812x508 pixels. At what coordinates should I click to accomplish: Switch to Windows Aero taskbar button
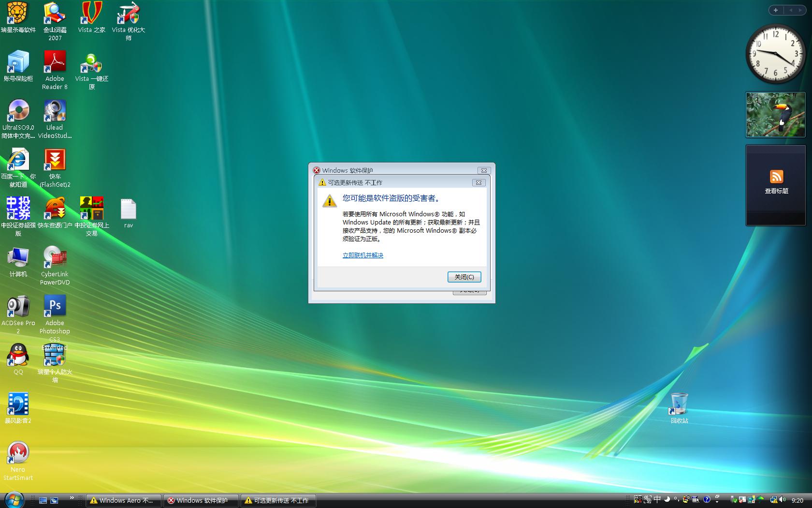(123, 500)
